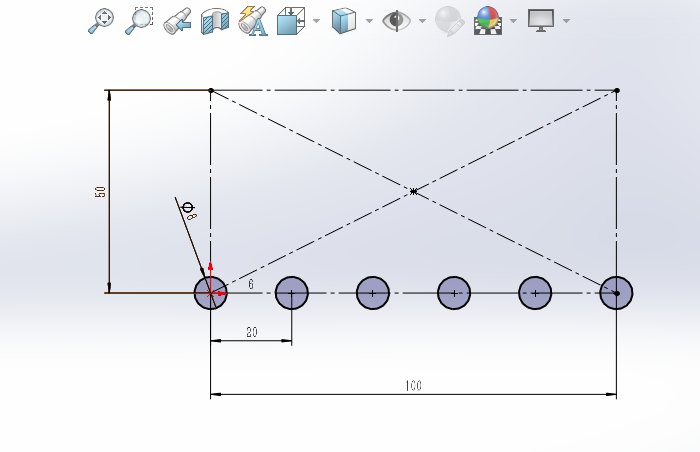The width and height of the screenshot is (700, 452).
Task: Select the circle at the sketch origin
Action: 211,293
